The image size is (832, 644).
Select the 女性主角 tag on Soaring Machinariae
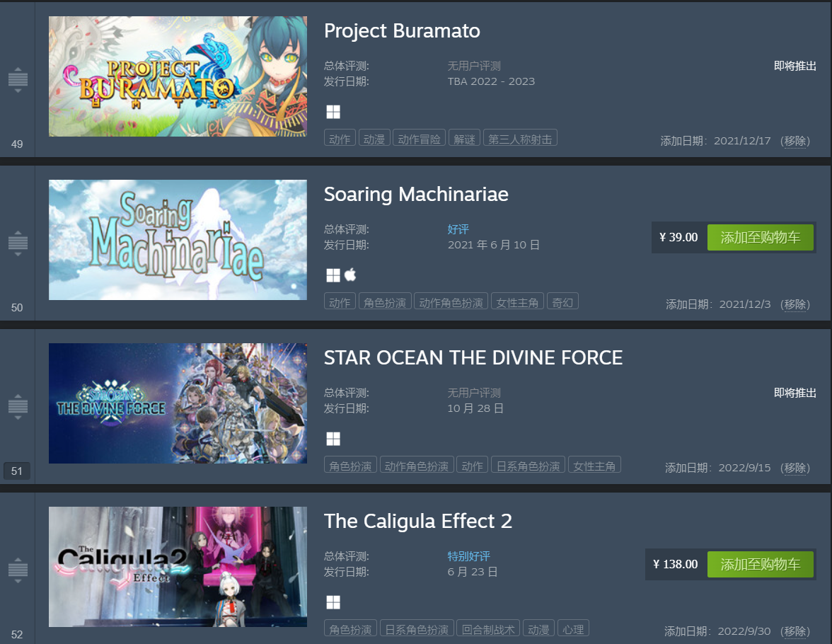517,301
